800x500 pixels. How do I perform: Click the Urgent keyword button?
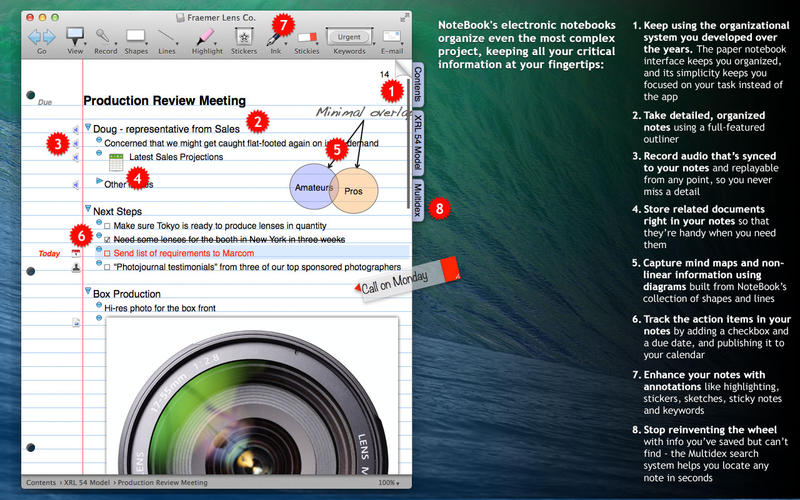click(x=349, y=36)
